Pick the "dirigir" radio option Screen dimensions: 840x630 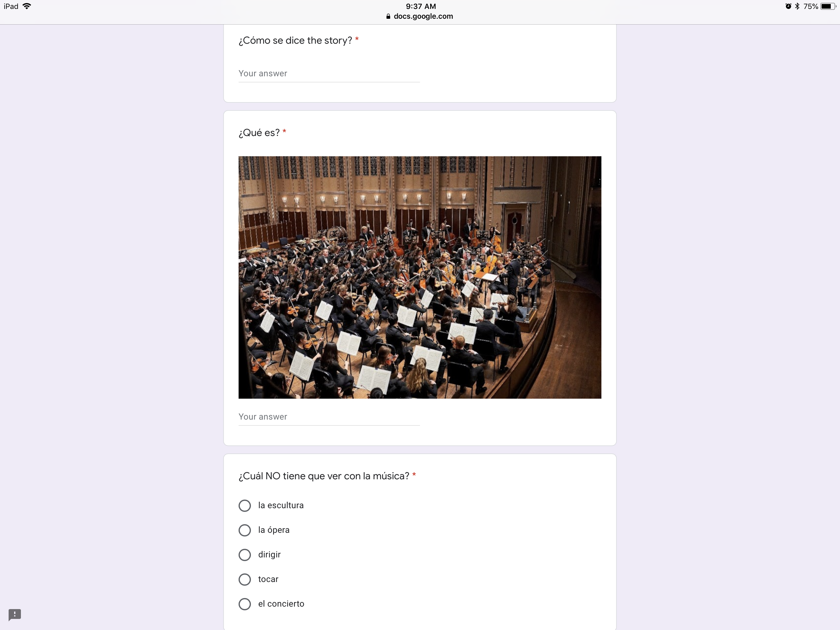tap(244, 555)
